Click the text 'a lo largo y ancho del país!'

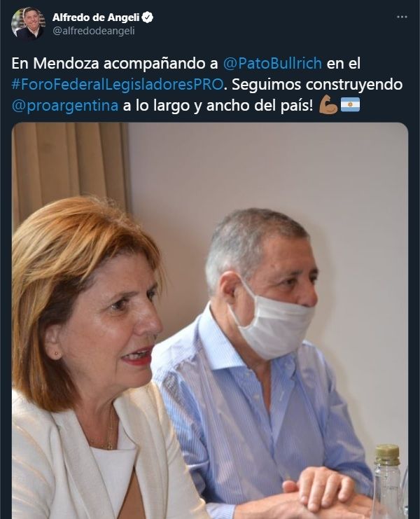tap(218, 106)
